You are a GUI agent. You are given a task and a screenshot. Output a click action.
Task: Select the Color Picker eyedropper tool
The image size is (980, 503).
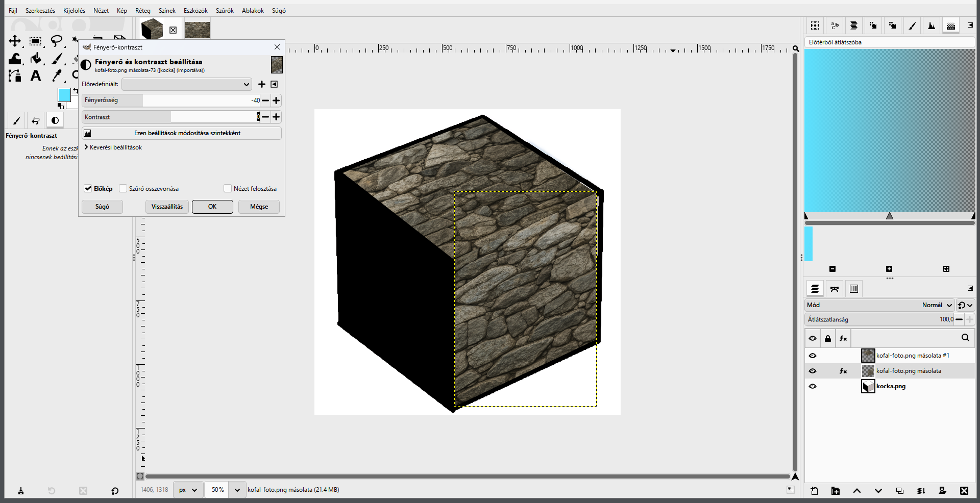[56, 76]
